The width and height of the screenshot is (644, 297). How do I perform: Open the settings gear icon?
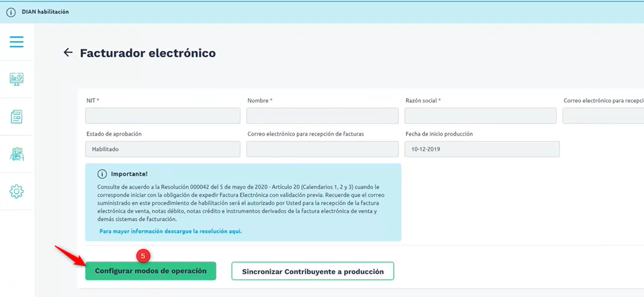(16, 191)
